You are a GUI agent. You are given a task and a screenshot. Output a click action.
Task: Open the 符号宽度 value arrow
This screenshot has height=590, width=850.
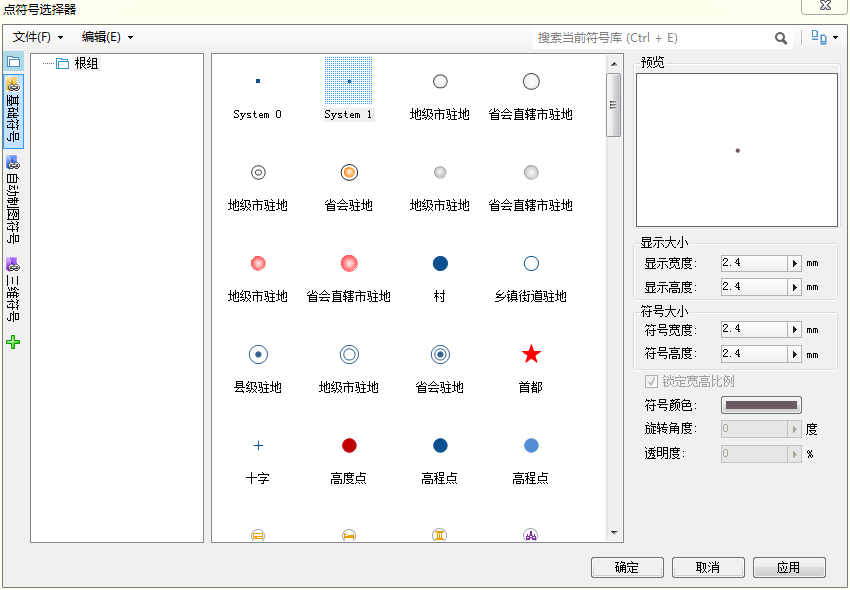(x=795, y=330)
